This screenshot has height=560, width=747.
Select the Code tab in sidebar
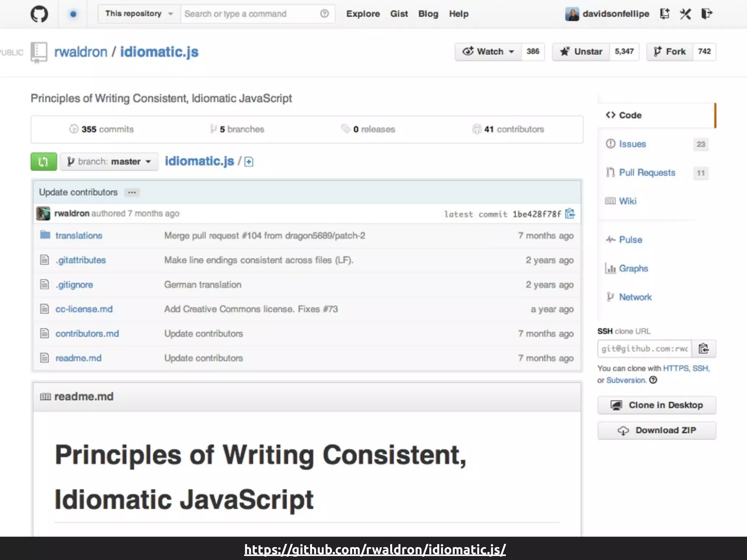click(657, 115)
